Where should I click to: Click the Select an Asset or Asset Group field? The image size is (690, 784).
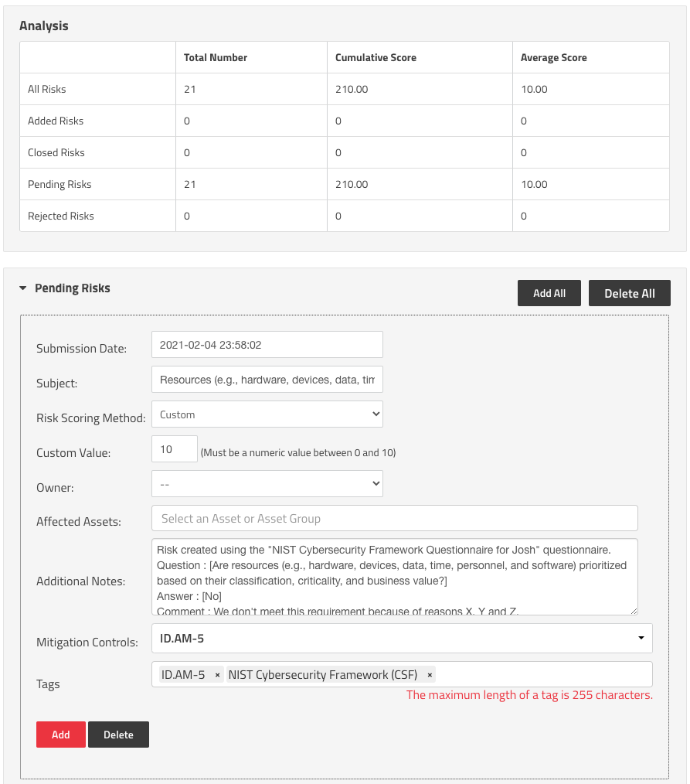(394, 518)
